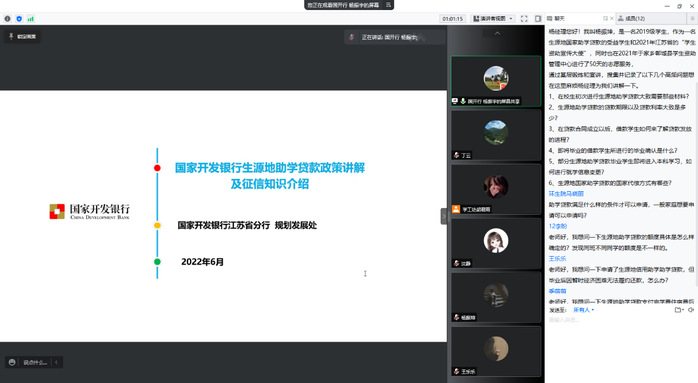Screen dimensions: 698x383
Task: Click the orange host badge icon
Action: pyautogui.click(x=456, y=209)
